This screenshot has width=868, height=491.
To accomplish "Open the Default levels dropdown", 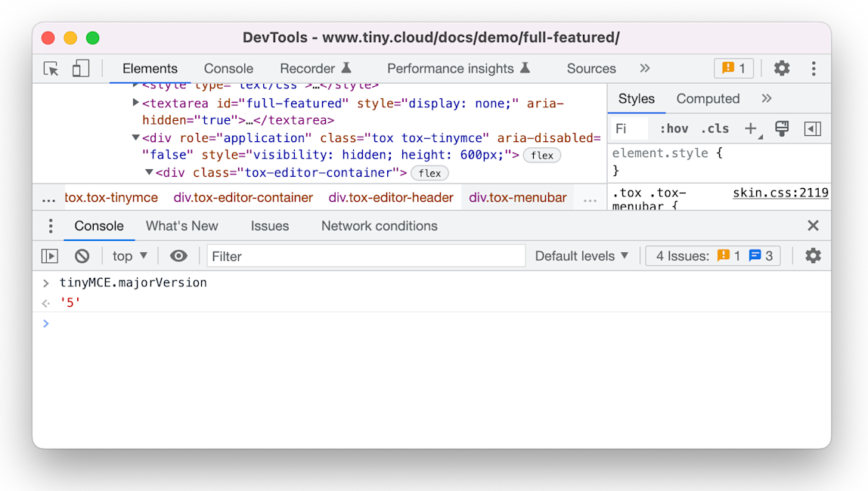I will click(581, 256).
